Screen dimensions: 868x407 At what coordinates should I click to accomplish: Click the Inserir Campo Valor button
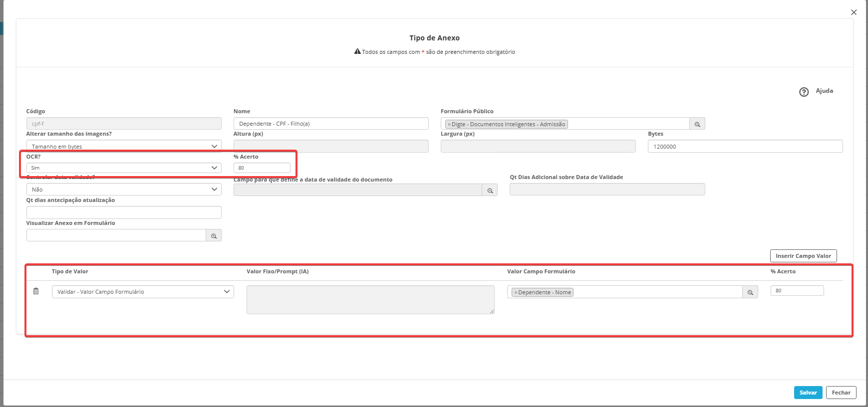(803, 256)
